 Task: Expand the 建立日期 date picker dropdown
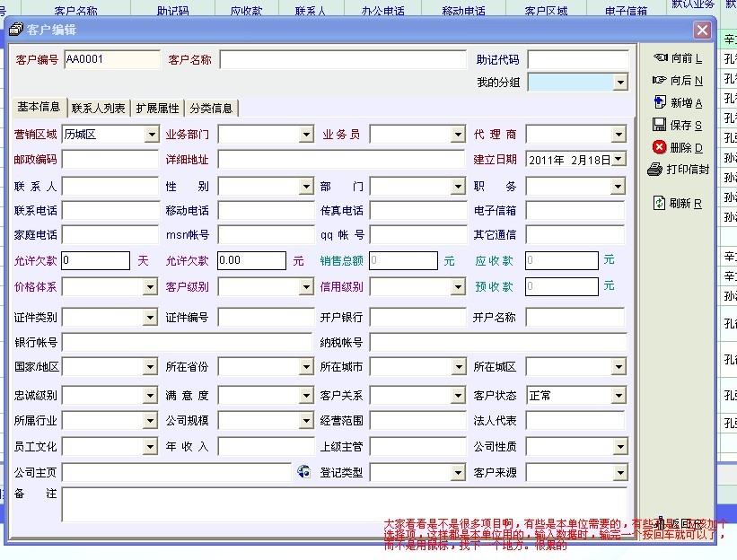618,160
